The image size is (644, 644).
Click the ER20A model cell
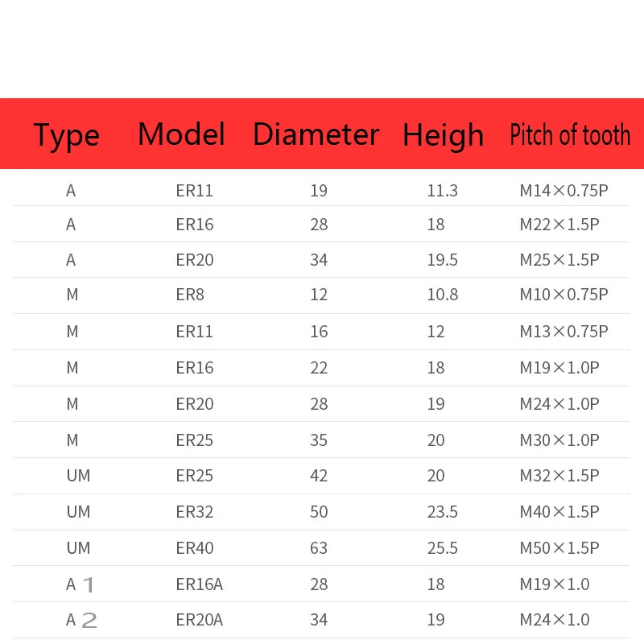click(199, 620)
